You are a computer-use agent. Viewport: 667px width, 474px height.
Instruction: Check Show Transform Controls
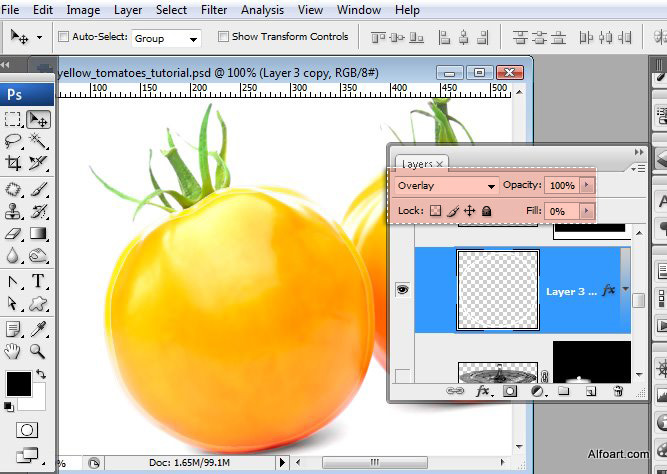point(223,37)
